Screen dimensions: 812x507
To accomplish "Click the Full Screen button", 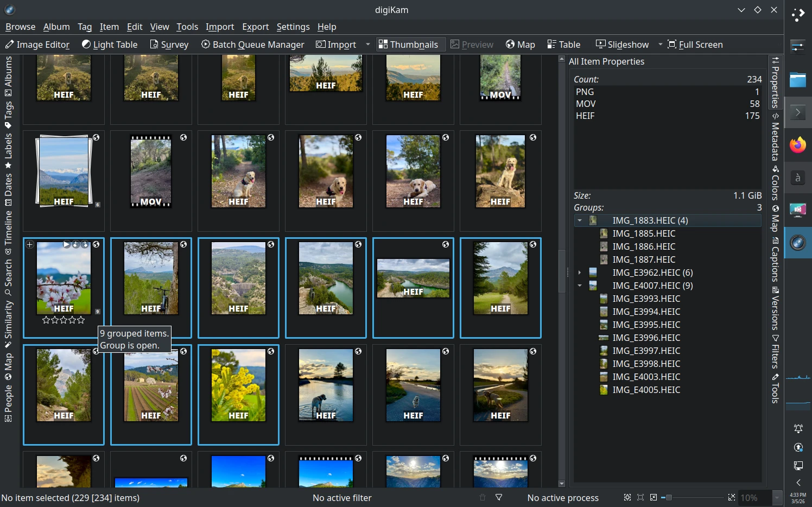I will click(x=695, y=45).
